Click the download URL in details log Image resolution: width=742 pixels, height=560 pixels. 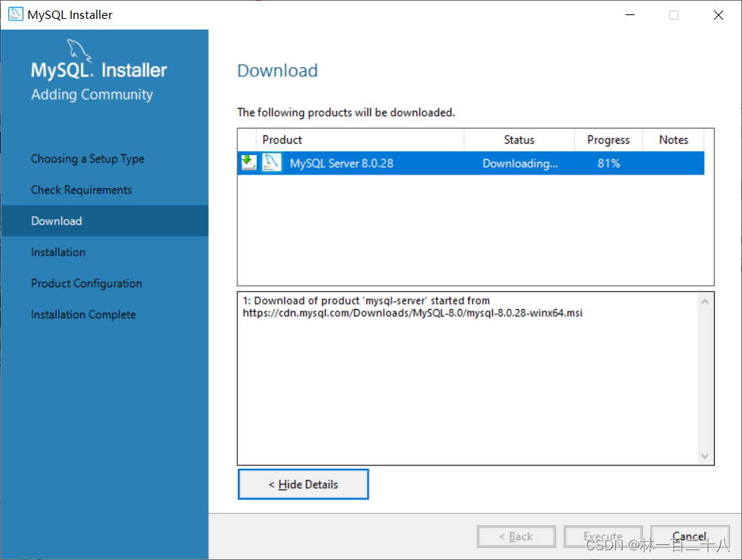coord(413,313)
